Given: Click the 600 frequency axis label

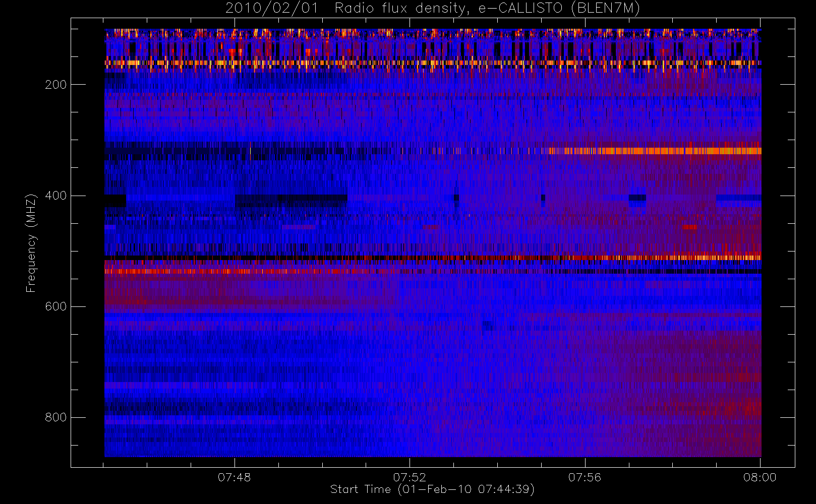Looking at the screenshot, I should pyautogui.click(x=56, y=306).
